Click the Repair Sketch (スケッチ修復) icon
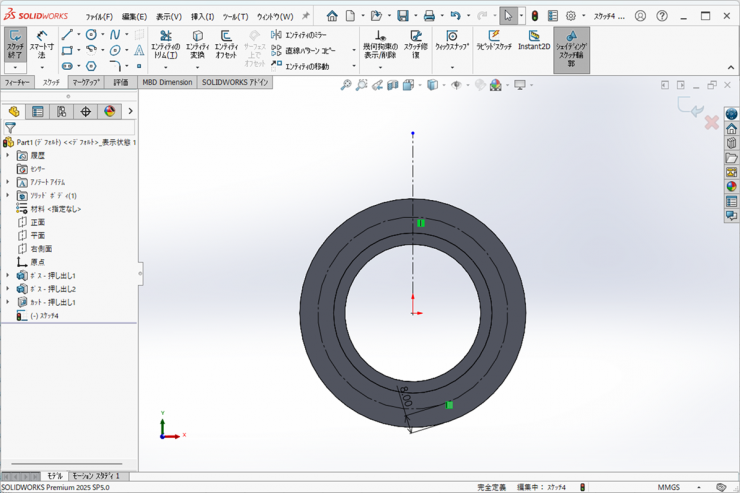The image size is (740, 493). coord(416,44)
